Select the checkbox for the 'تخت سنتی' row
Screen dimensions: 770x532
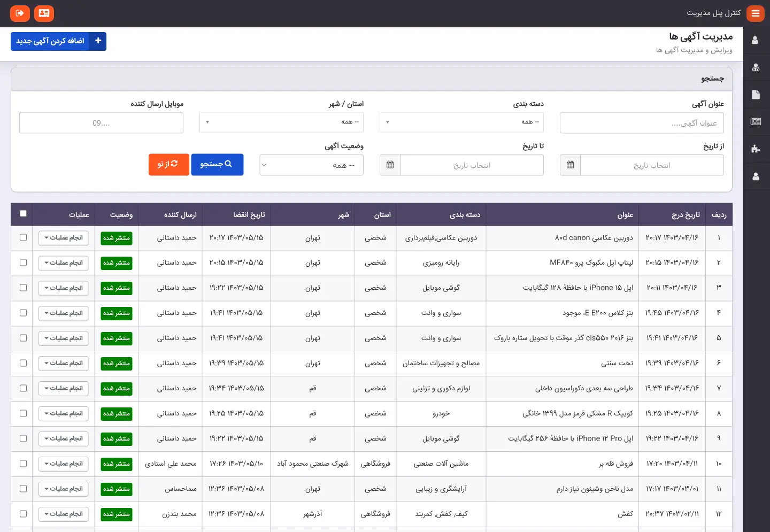point(23,363)
